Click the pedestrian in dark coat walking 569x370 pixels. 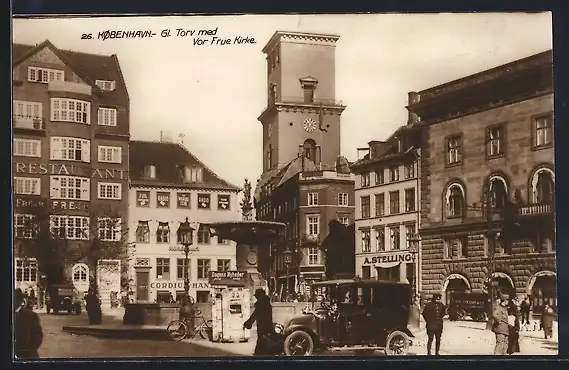[x=262, y=322]
